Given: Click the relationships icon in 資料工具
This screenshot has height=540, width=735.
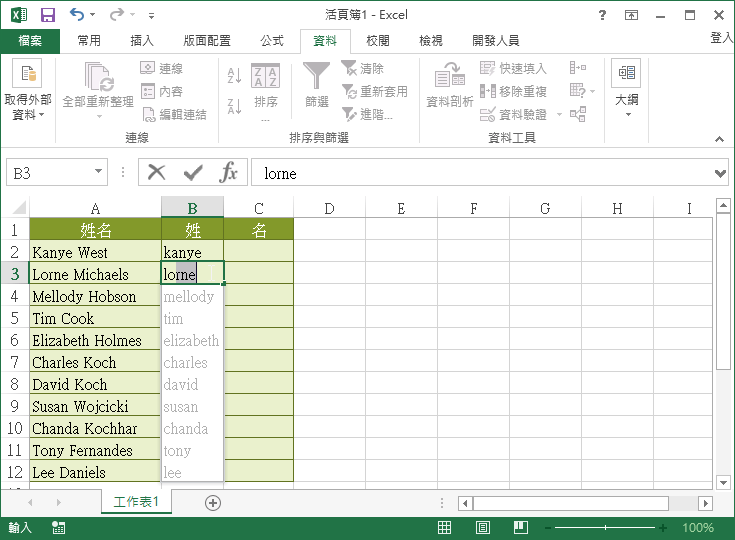Looking at the screenshot, I should click(578, 114).
